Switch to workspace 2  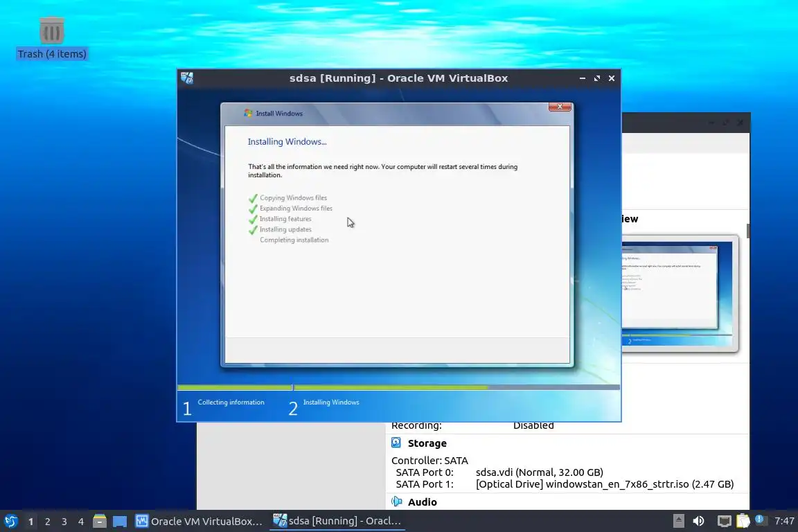click(47, 522)
